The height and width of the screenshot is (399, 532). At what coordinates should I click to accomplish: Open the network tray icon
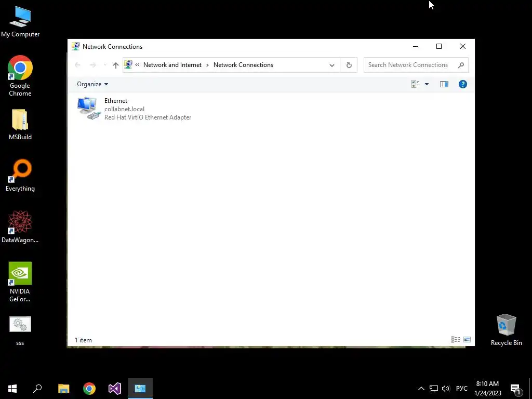(x=434, y=389)
